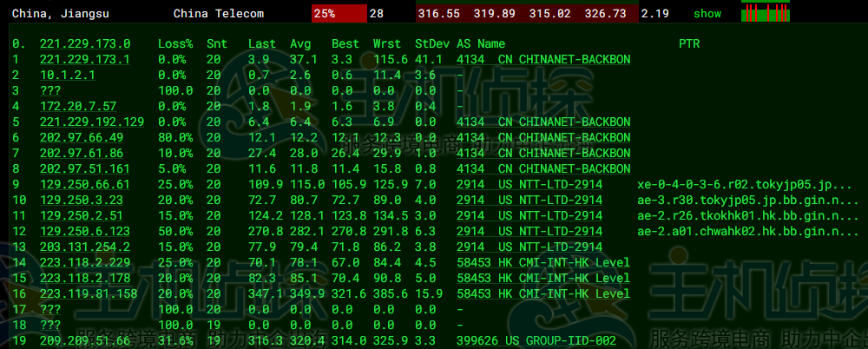
Task: Click the 'show' link for China Telecom
Action: [707, 14]
